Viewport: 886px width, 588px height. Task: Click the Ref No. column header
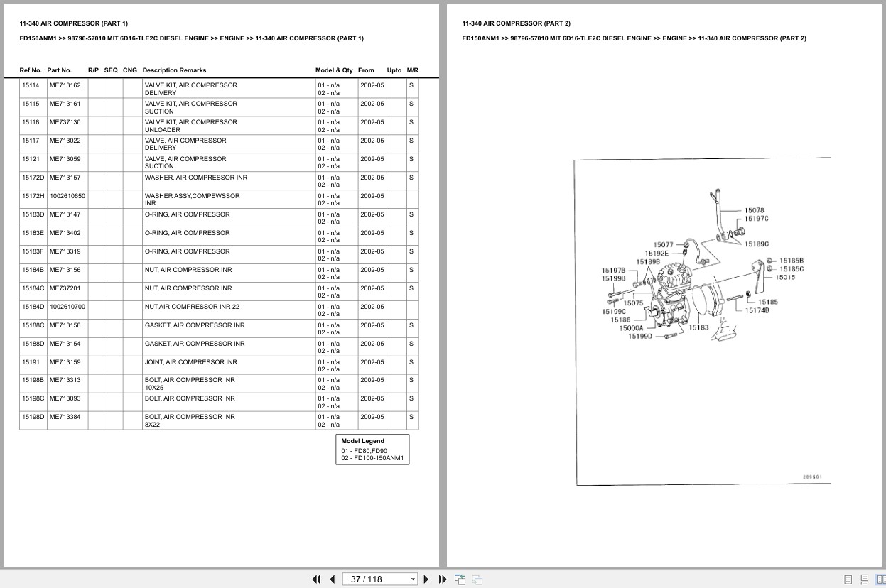click(x=31, y=70)
